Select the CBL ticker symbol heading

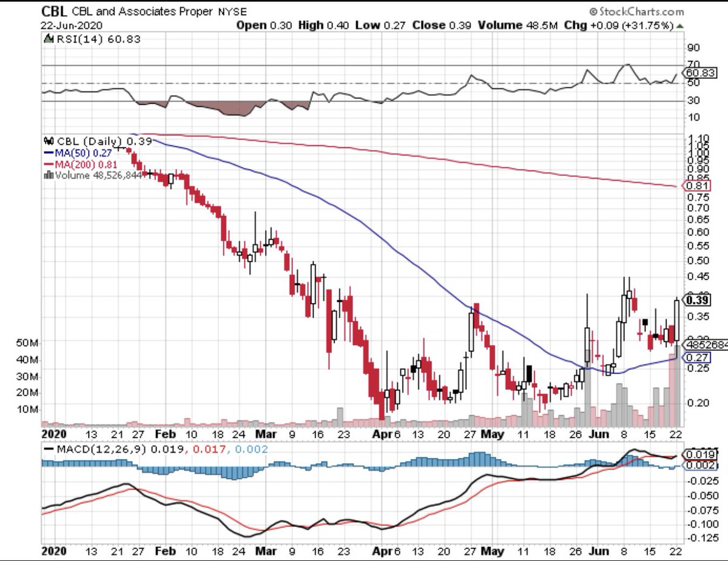click(x=53, y=10)
